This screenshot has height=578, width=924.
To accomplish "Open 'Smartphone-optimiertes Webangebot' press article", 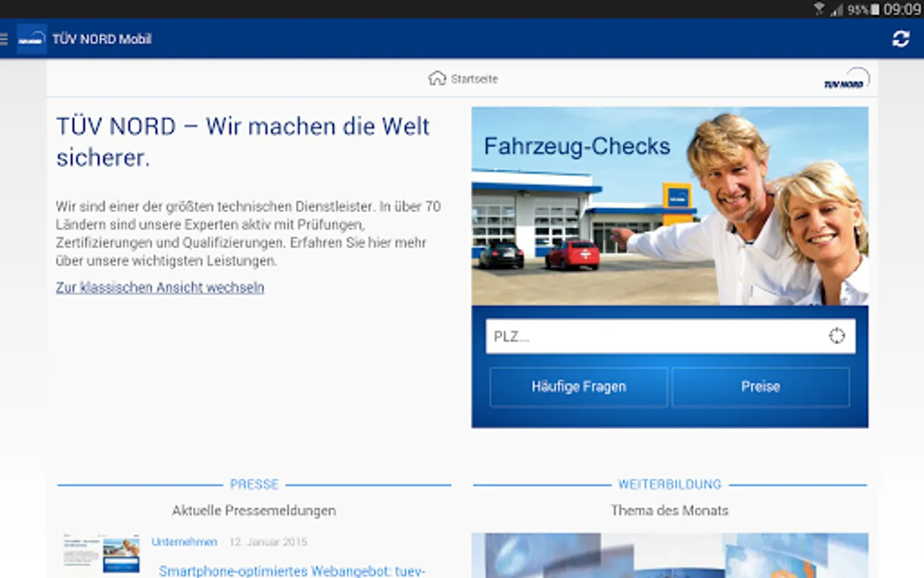I will point(292,570).
